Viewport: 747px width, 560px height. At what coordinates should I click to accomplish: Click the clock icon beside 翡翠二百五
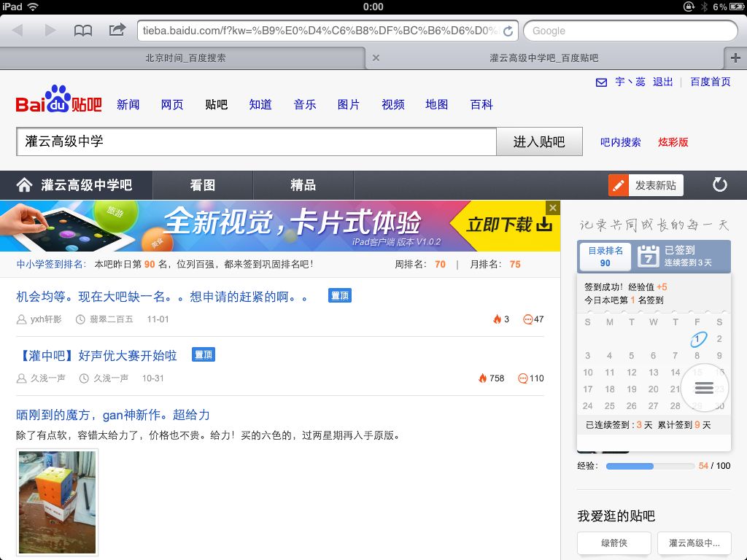80,319
